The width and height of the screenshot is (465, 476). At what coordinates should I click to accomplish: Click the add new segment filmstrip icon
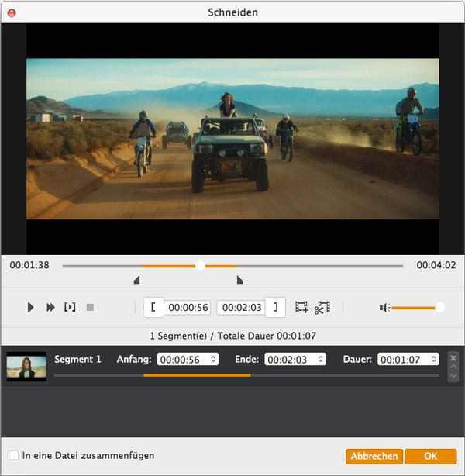(301, 308)
